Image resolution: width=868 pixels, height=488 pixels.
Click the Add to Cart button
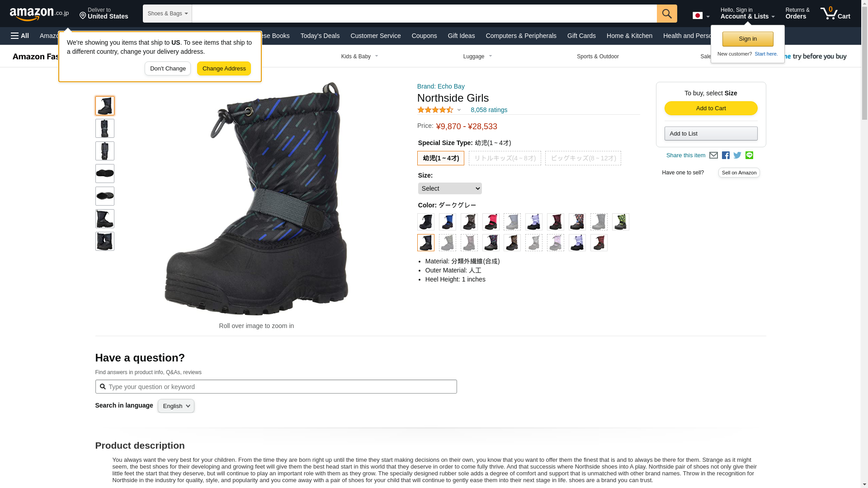(711, 108)
